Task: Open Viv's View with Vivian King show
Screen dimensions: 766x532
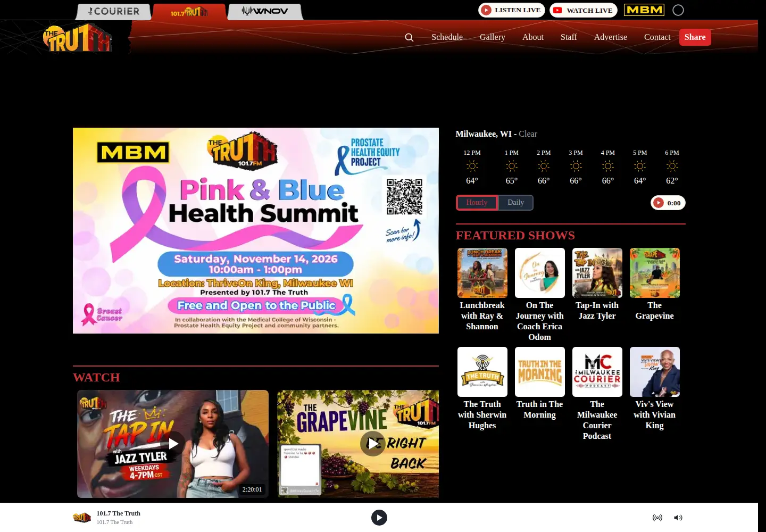Action: (x=655, y=388)
